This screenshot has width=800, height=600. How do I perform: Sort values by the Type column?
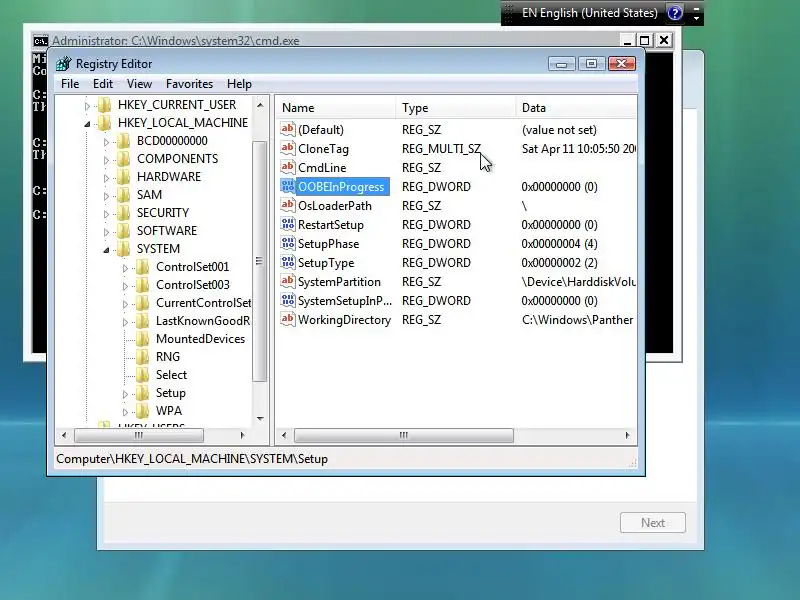pyautogui.click(x=455, y=108)
